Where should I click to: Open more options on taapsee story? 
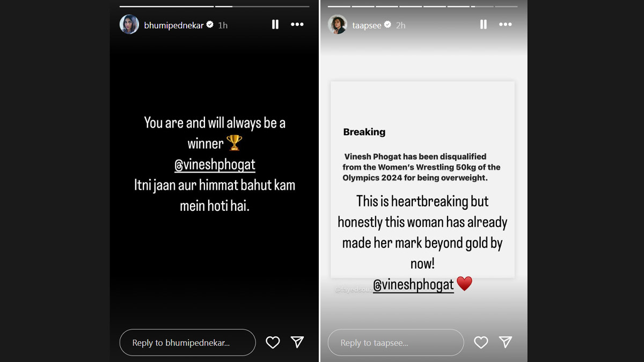point(505,25)
